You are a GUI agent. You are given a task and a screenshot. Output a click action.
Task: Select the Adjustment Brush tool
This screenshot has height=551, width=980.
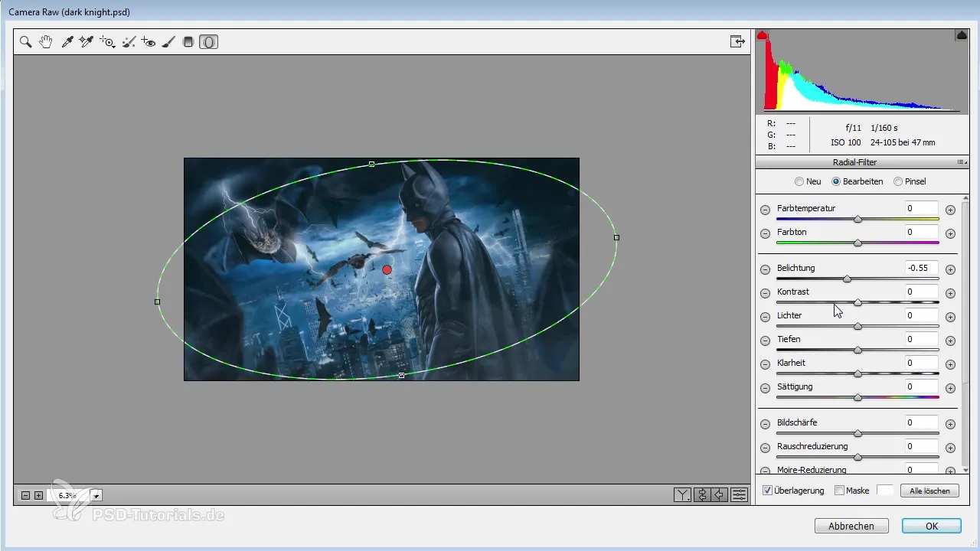[x=169, y=42]
